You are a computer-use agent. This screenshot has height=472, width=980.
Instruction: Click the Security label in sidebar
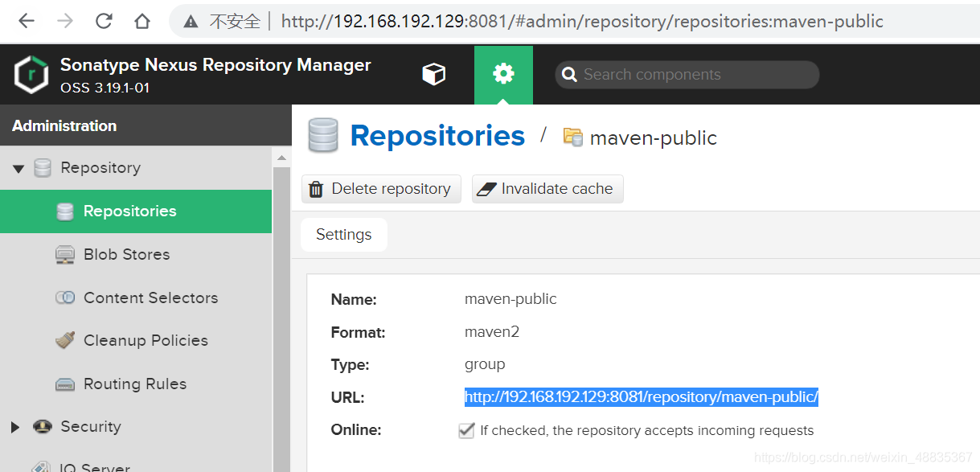[x=91, y=427]
